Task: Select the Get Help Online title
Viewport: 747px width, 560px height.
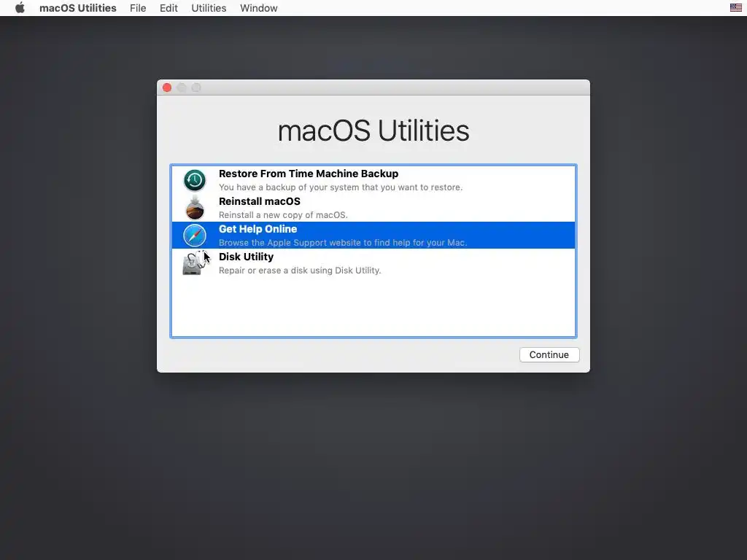Action: (258, 229)
